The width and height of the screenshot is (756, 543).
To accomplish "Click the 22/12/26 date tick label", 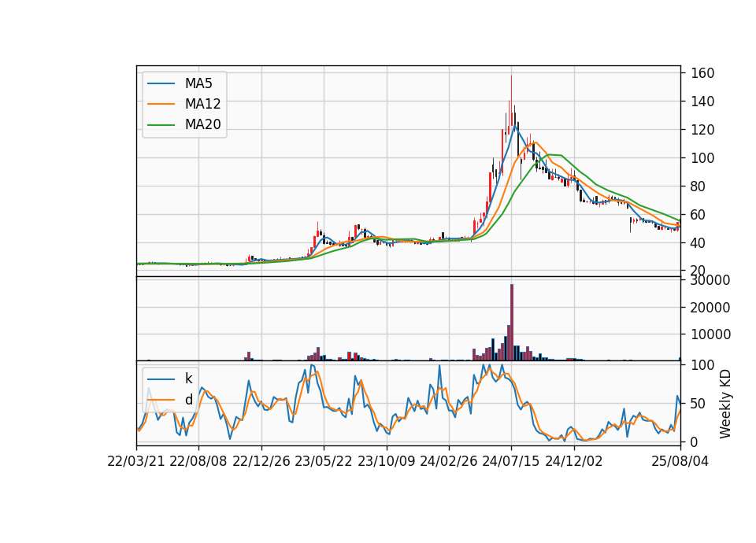I will coord(261,461).
